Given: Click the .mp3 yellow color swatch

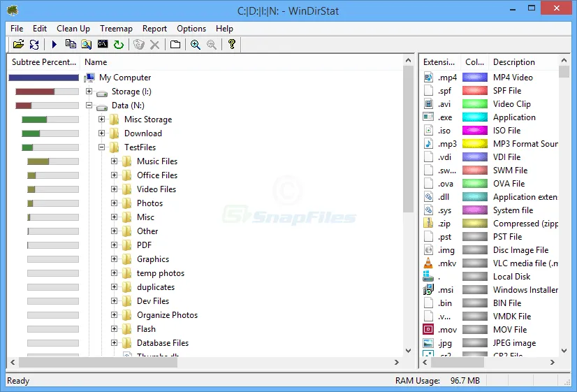Looking at the screenshot, I should point(475,143).
